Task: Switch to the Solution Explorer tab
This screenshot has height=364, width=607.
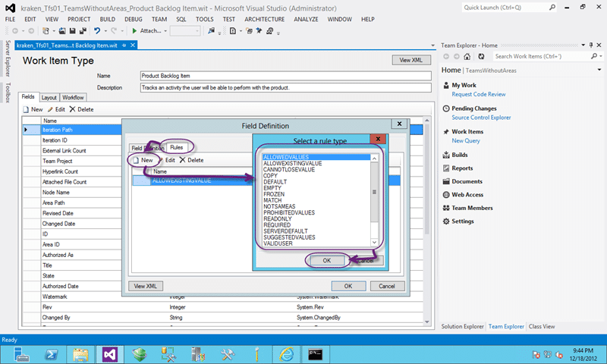Action: tap(462, 327)
